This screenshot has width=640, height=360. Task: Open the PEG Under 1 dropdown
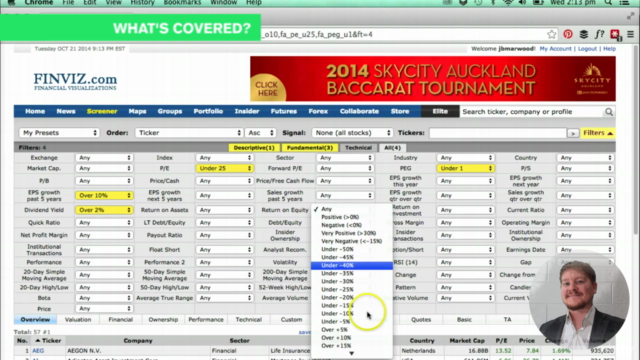coord(465,168)
